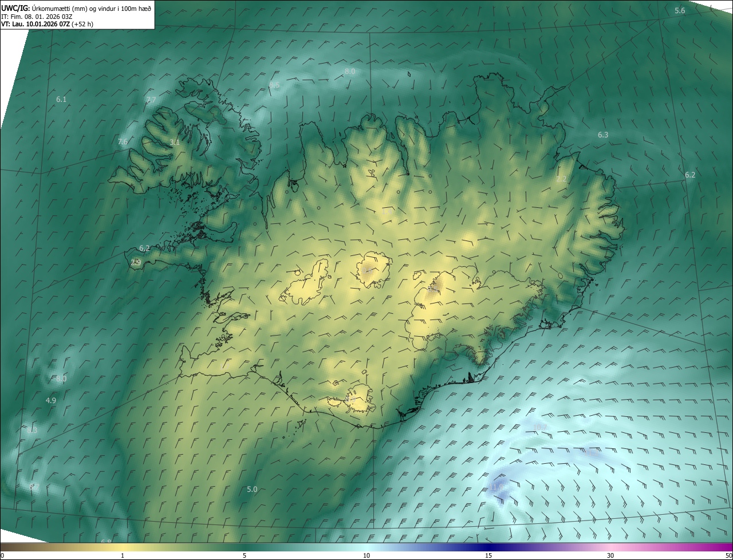Click the 1 tick on the color scale
Viewport: 733px width, 560px height.
tap(123, 555)
